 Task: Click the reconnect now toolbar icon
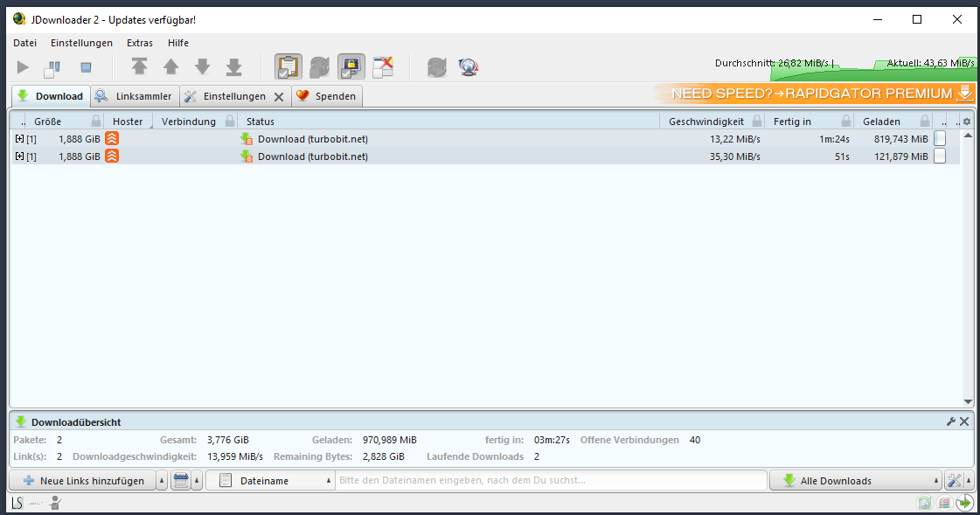437,66
